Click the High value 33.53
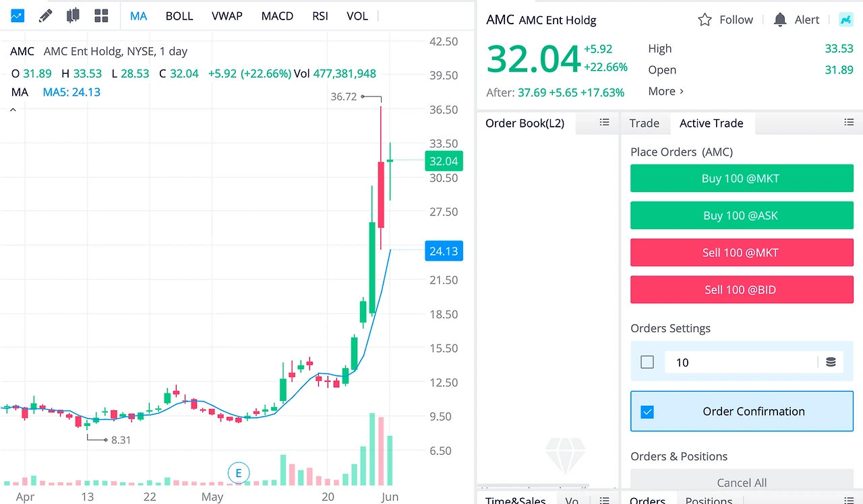863x504 pixels. point(839,49)
